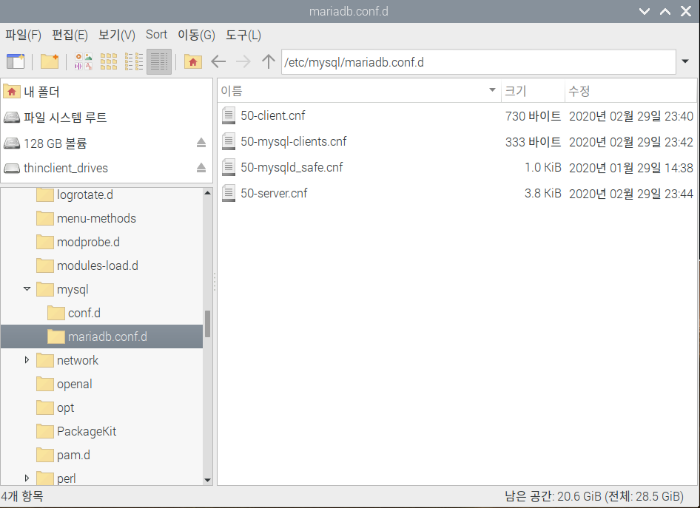
Task: Open the 이동(G) menu
Action: click(196, 35)
